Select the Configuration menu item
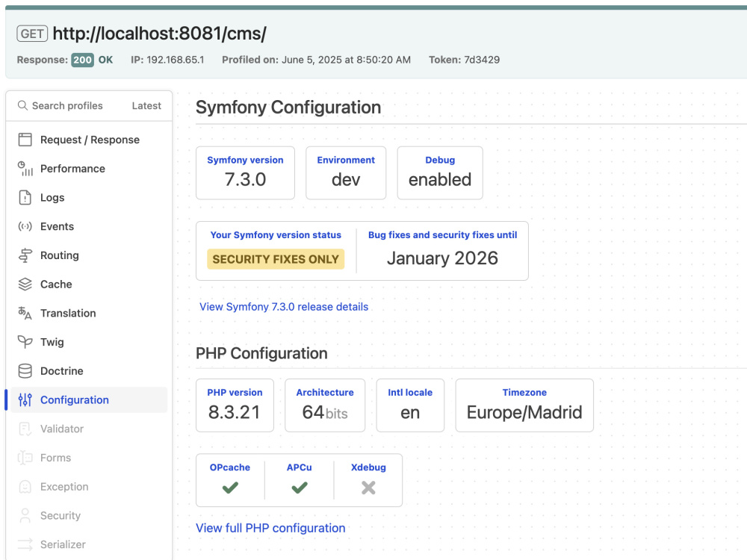This screenshot has width=747, height=560. tap(89, 400)
